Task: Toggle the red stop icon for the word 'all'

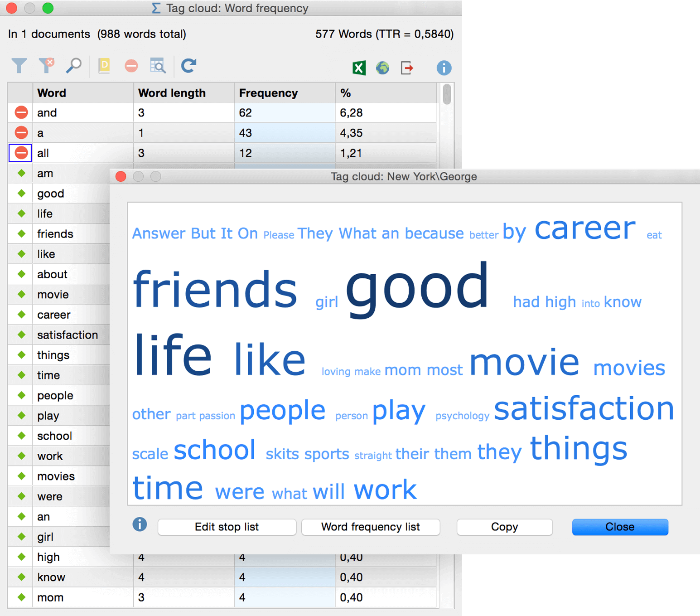Action: 21,153
